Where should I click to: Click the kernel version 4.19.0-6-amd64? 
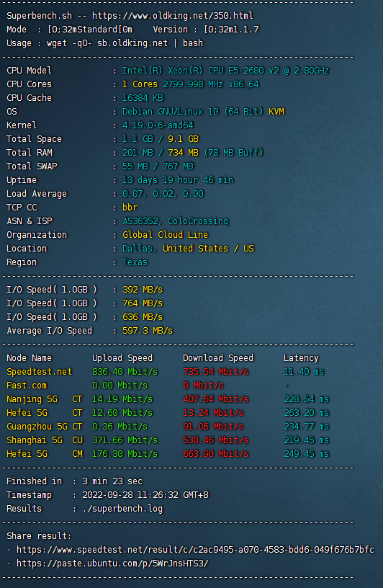158,125
